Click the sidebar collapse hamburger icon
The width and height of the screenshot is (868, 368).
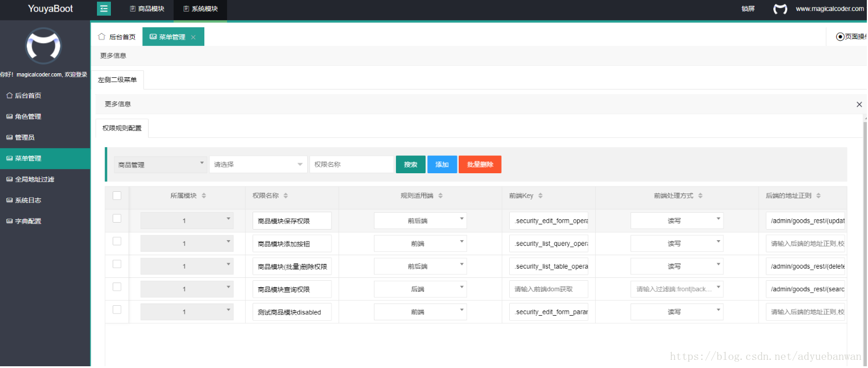[x=103, y=9]
